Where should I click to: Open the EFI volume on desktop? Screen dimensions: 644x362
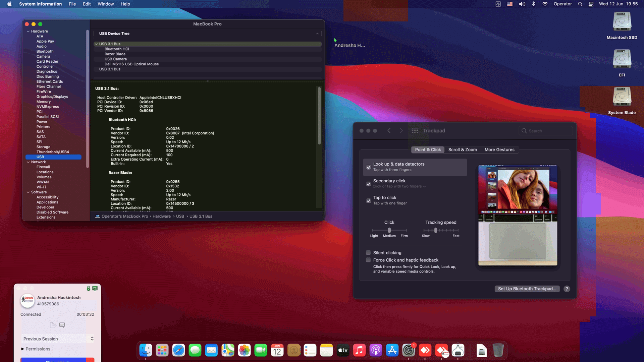pos(622,63)
